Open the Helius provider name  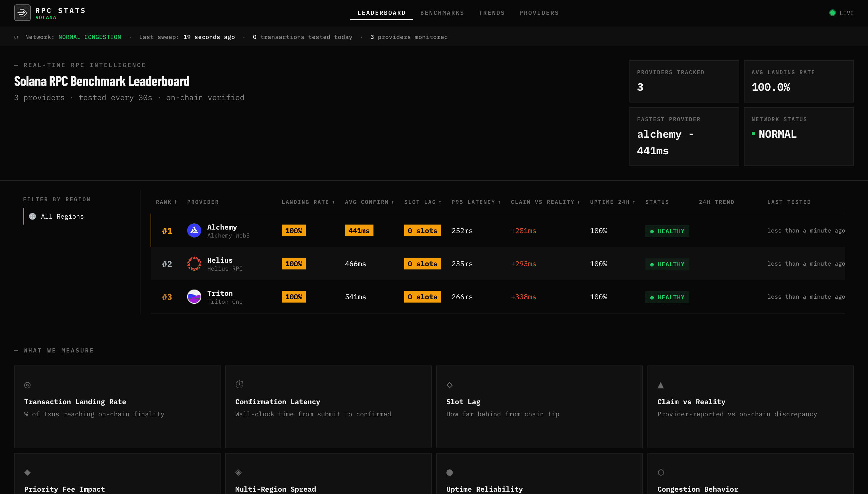click(x=220, y=260)
